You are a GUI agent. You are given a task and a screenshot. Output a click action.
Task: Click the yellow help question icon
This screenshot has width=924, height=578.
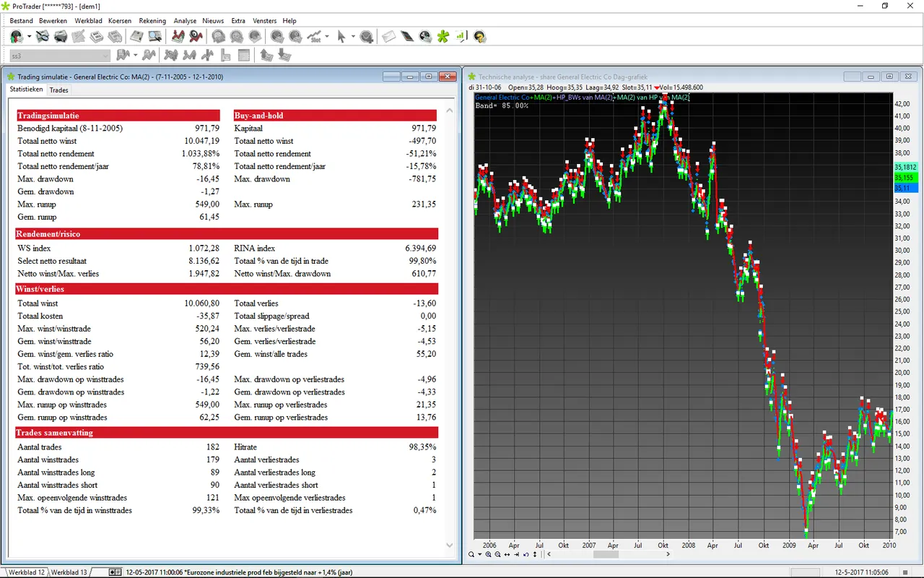pos(479,36)
